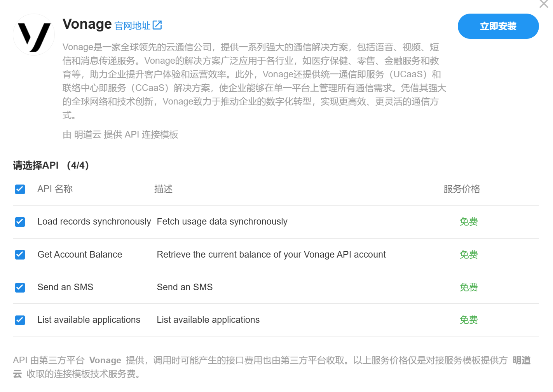Click the 'Send an SMS' API name cell
553x392 pixels.
[65, 287]
